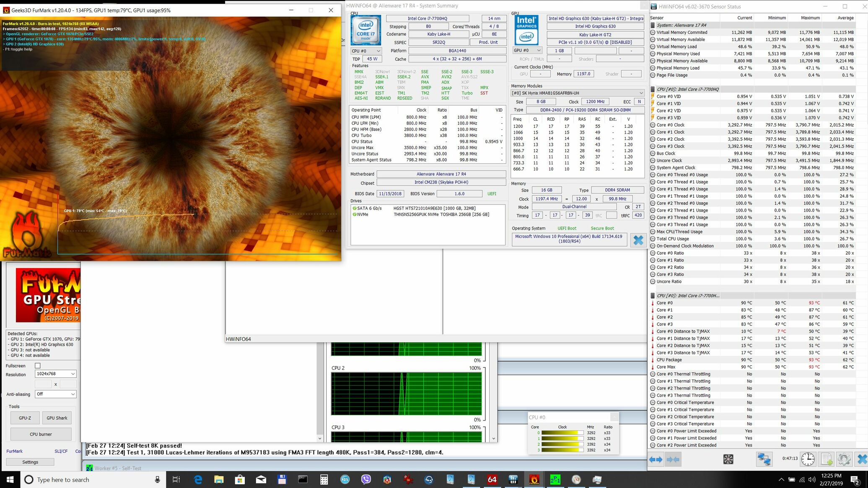Open Viber from the taskbar
This screenshot has height=488, width=868.
[x=366, y=480]
